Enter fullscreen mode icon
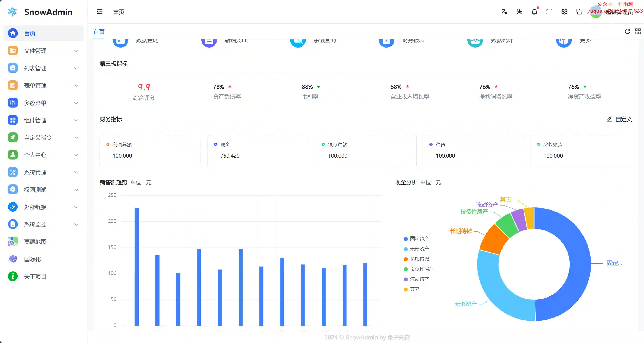Image resolution: width=644 pixels, height=343 pixels. click(x=549, y=12)
